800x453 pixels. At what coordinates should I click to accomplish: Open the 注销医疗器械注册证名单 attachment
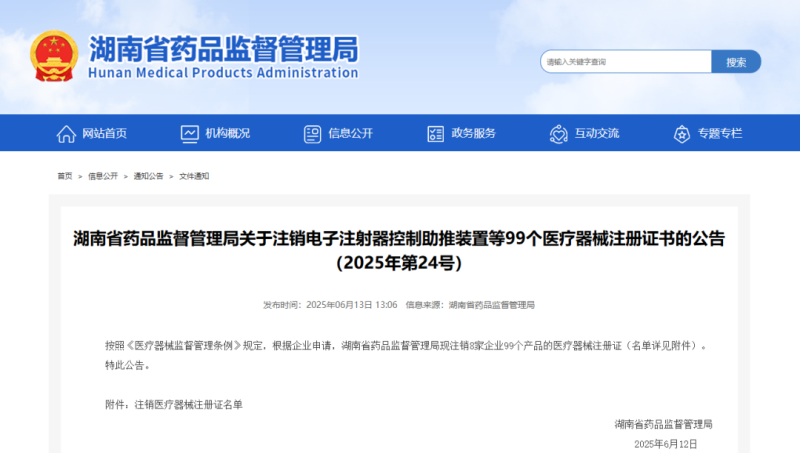(188, 405)
